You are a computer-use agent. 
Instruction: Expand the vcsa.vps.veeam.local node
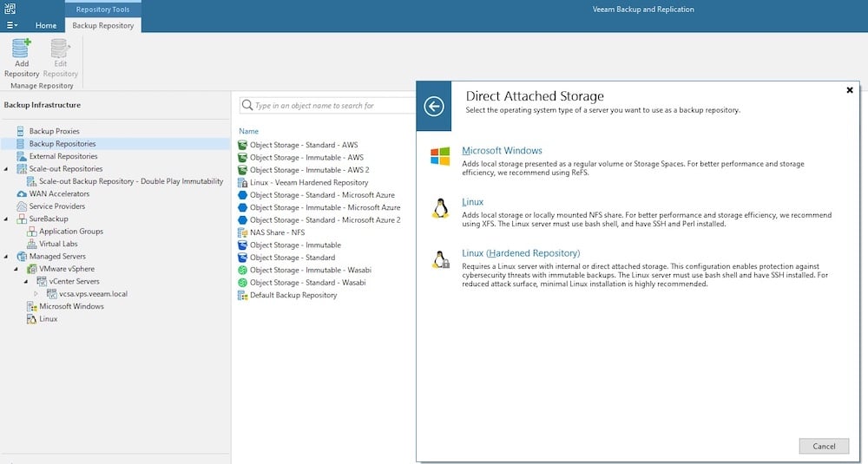(36, 294)
